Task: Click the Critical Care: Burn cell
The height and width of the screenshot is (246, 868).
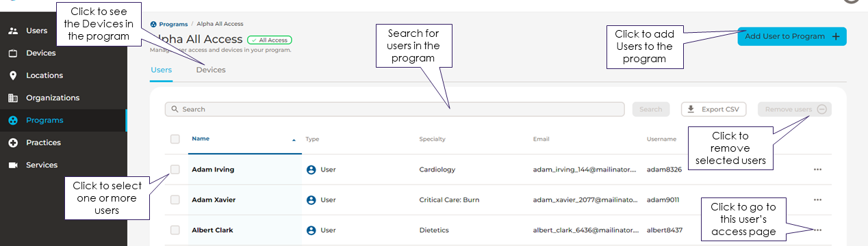Action: coord(449,200)
